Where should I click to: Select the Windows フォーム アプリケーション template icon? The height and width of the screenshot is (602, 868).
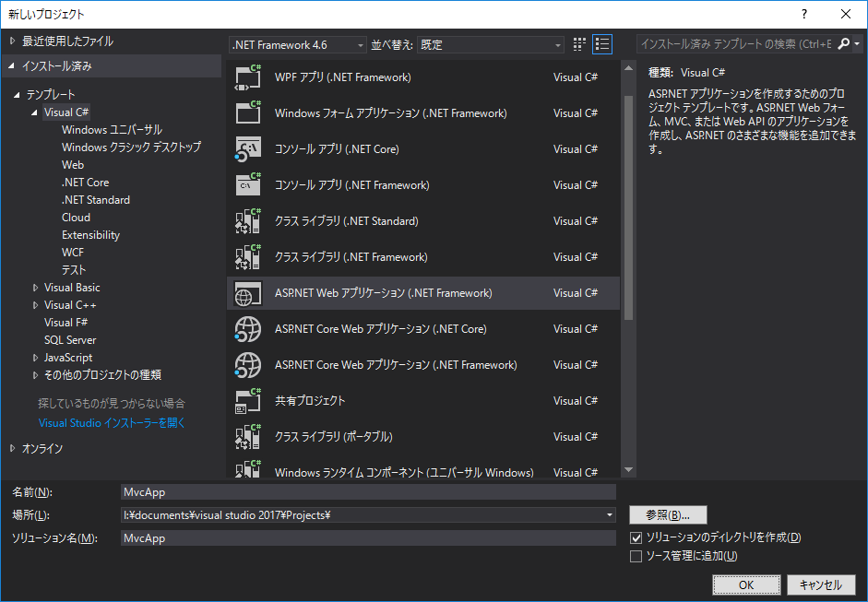pyautogui.click(x=247, y=112)
